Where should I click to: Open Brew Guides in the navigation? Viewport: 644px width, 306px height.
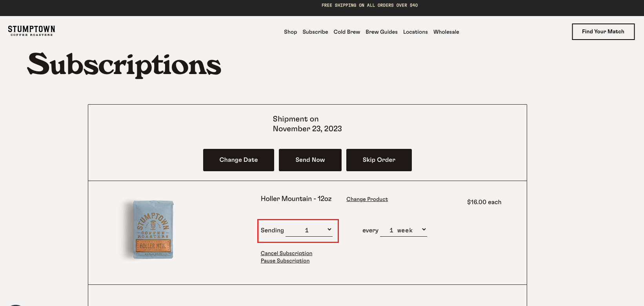tap(381, 32)
